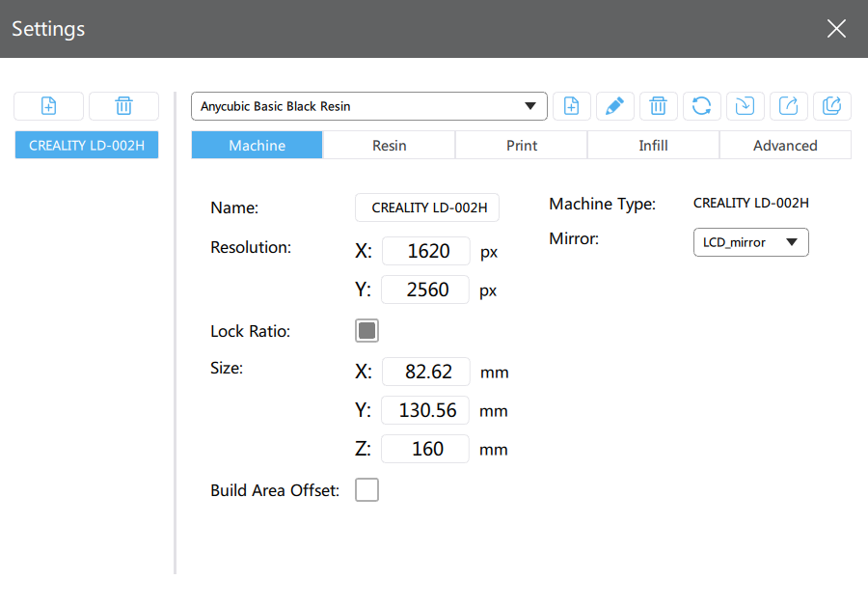Switch to the Machine tab
The width and height of the screenshot is (868, 608).
pos(257,145)
